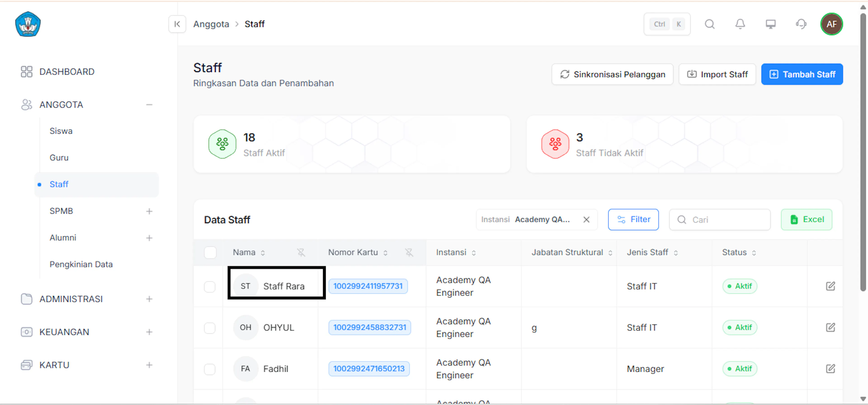Click the Administrasi folder icon

(27, 299)
